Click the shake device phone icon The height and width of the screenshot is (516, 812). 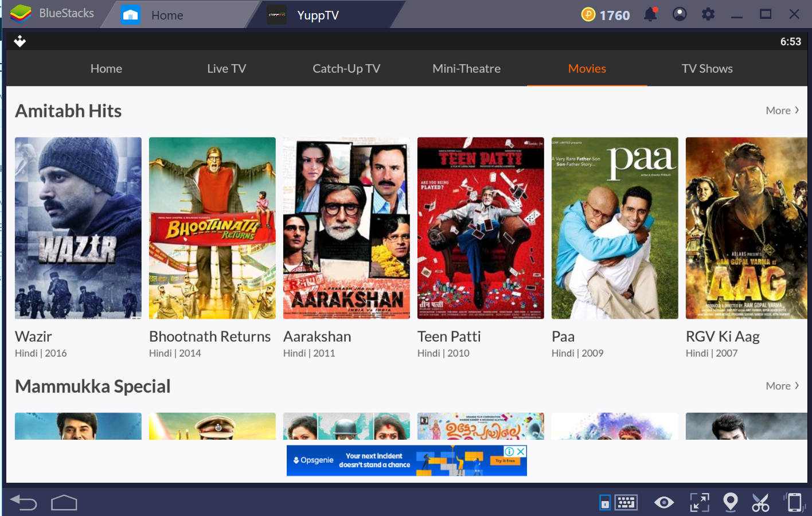(x=794, y=503)
